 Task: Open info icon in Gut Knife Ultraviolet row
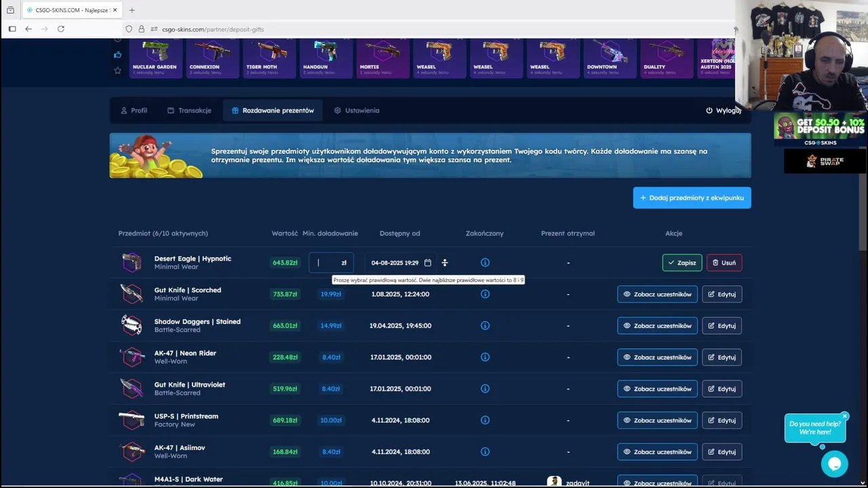click(485, 389)
